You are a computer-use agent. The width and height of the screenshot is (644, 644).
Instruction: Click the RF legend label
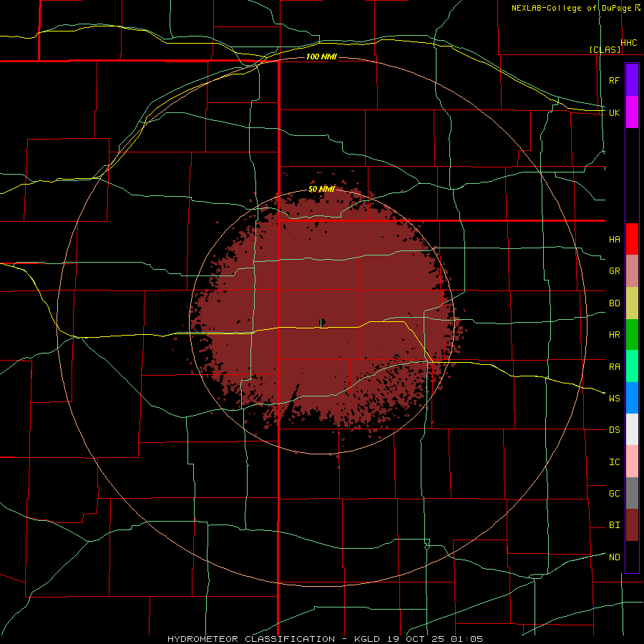[614, 80]
